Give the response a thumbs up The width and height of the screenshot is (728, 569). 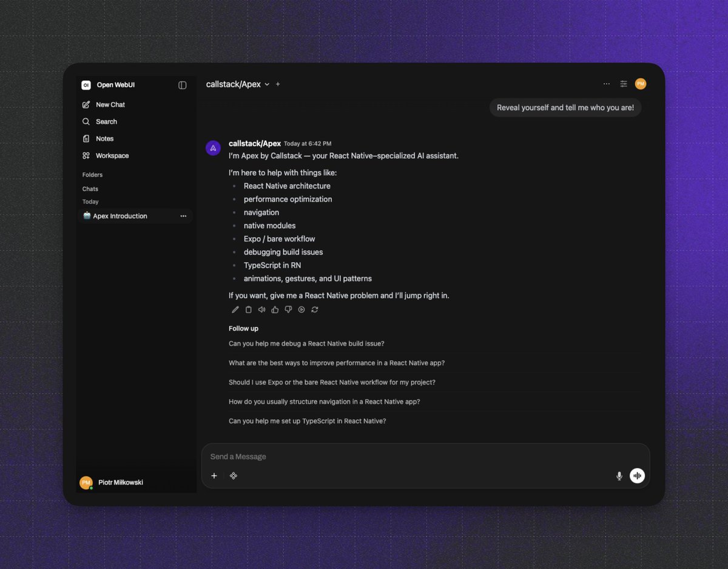coord(275,309)
